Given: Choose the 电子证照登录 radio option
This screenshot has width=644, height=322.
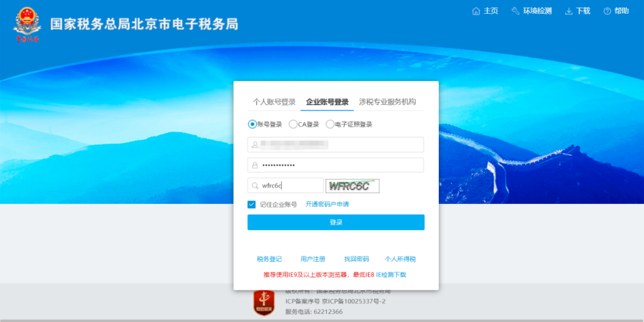Looking at the screenshot, I should [330, 125].
